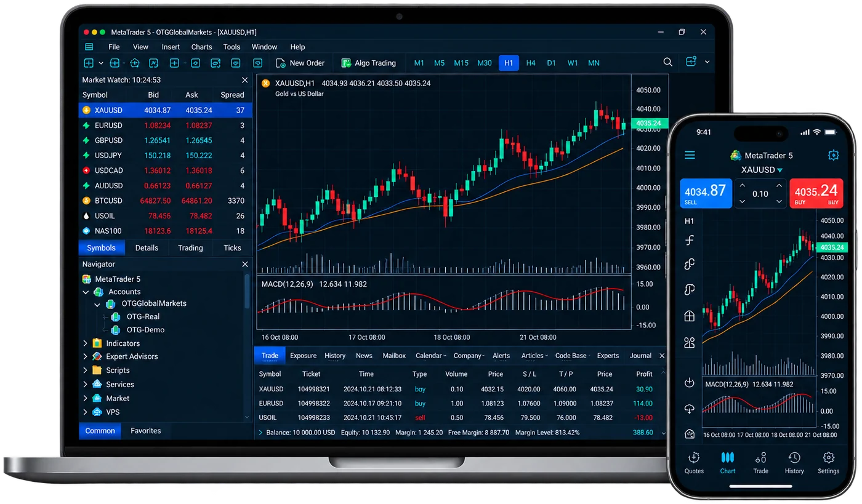The image size is (862, 504).
Task: Open the Exposure tab in the terminal panel
Action: click(303, 356)
